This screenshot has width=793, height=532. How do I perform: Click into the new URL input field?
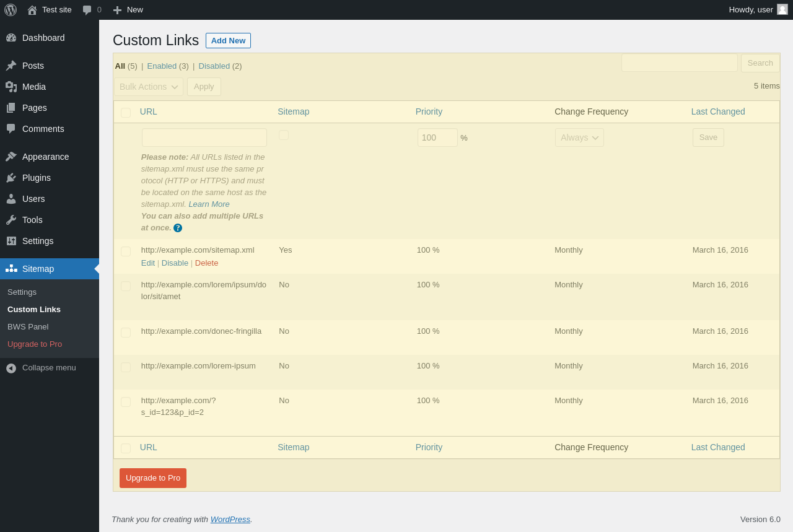click(204, 137)
